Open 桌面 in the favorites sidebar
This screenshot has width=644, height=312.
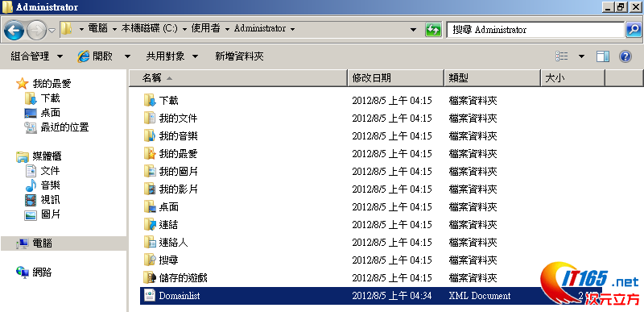[x=43, y=113]
